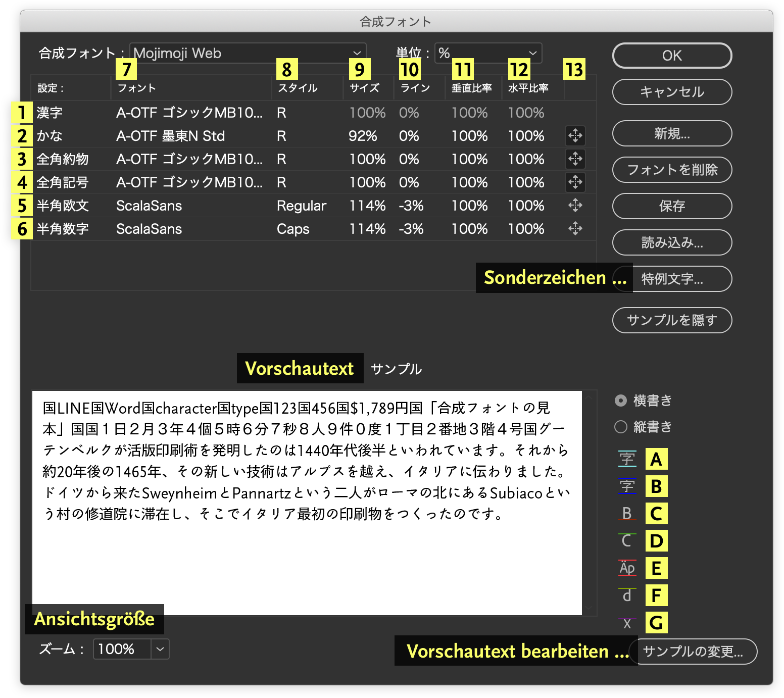The width and height of the screenshot is (784, 698).
Task: Select the 漢字 row in the settings list
Action: (x=202, y=113)
